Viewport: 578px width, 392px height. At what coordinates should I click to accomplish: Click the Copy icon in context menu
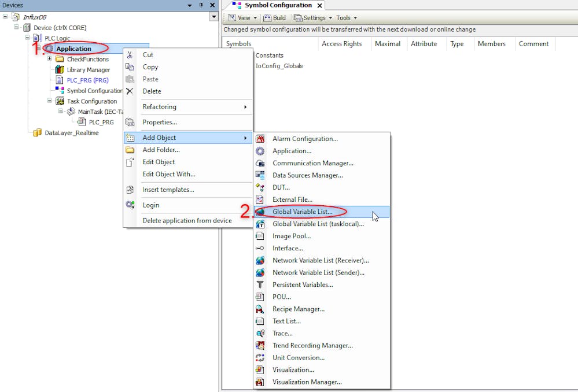click(130, 67)
